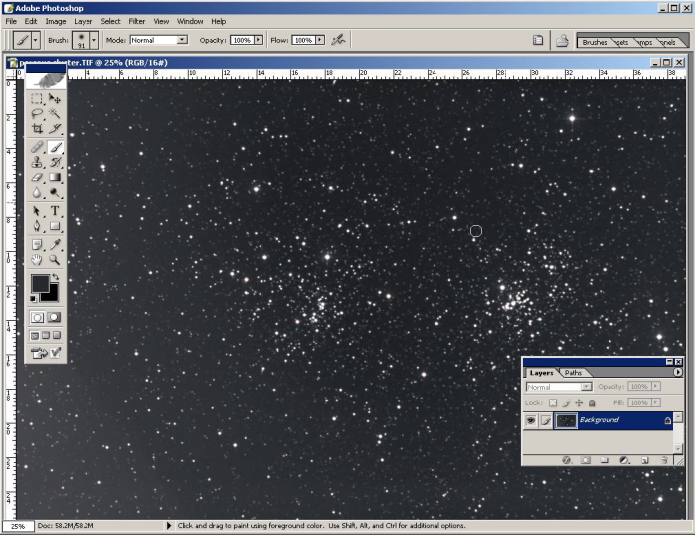This screenshot has height=535, width=695.
Task: Select the Brush tool in toolbox
Action: coord(55,147)
